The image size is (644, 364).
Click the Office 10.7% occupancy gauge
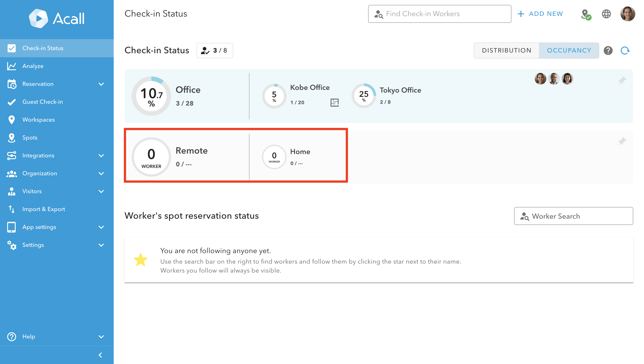coord(151,96)
